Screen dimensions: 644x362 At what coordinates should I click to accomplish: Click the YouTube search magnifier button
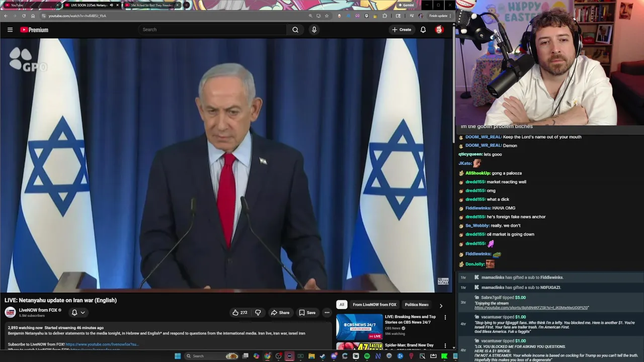[295, 30]
